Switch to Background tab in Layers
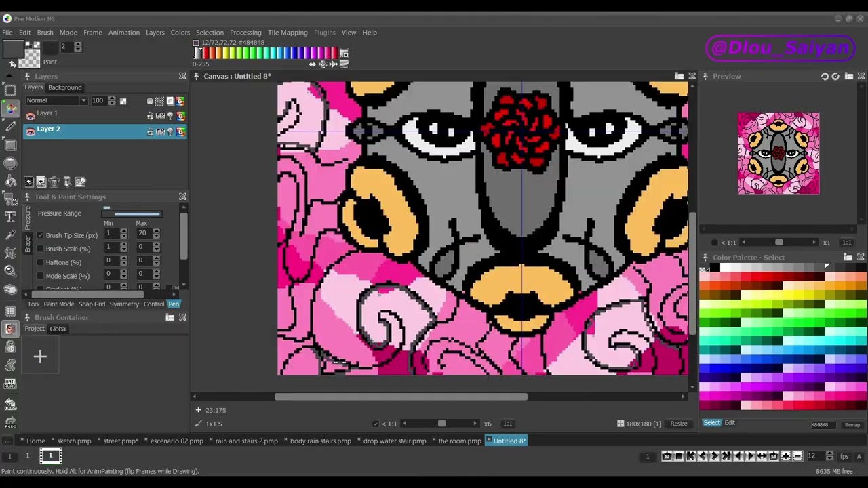The height and width of the screenshot is (488, 868). click(64, 87)
